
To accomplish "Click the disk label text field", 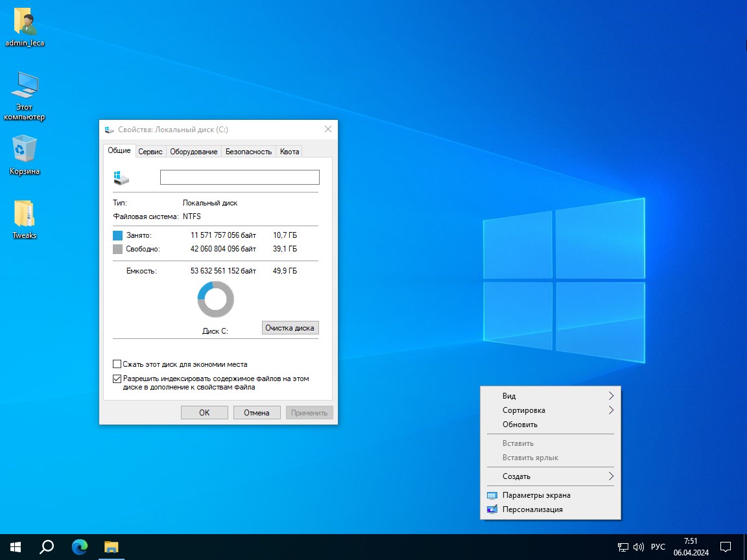I will pyautogui.click(x=239, y=177).
